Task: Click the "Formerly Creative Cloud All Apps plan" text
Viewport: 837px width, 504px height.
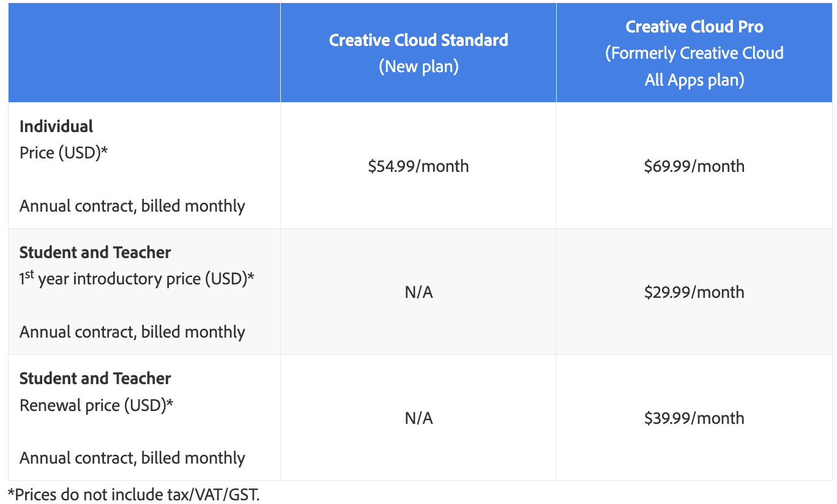Action: [694, 67]
